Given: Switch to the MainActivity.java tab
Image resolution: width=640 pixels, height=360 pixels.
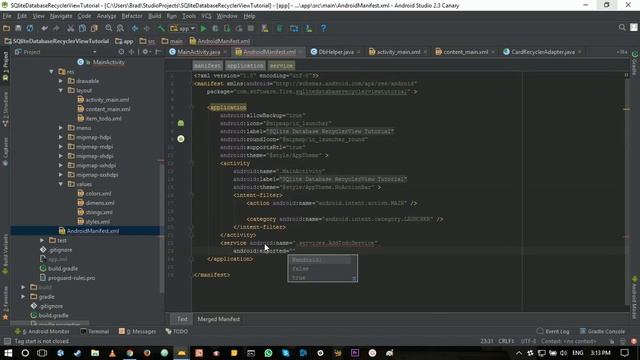Looking at the screenshot, I should pos(198,52).
